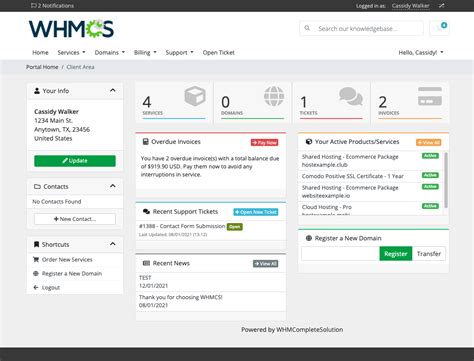
Task: Click the red Pay Now button
Action: [x=265, y=142]
